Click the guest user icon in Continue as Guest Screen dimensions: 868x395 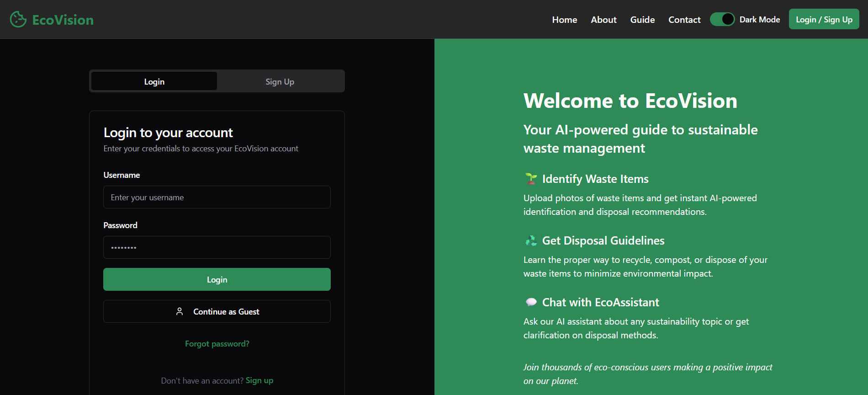coord(180,311)
